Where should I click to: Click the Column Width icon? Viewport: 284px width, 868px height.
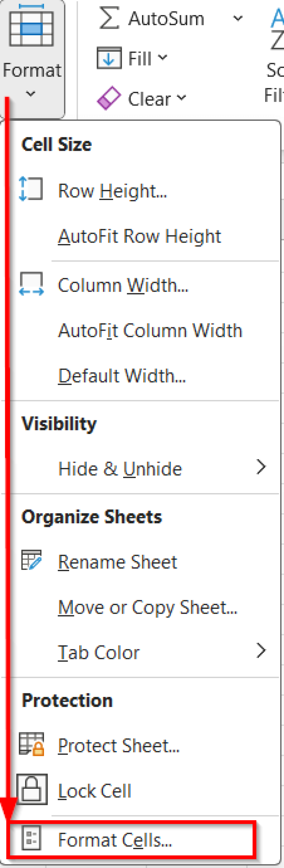pos(31,284)
